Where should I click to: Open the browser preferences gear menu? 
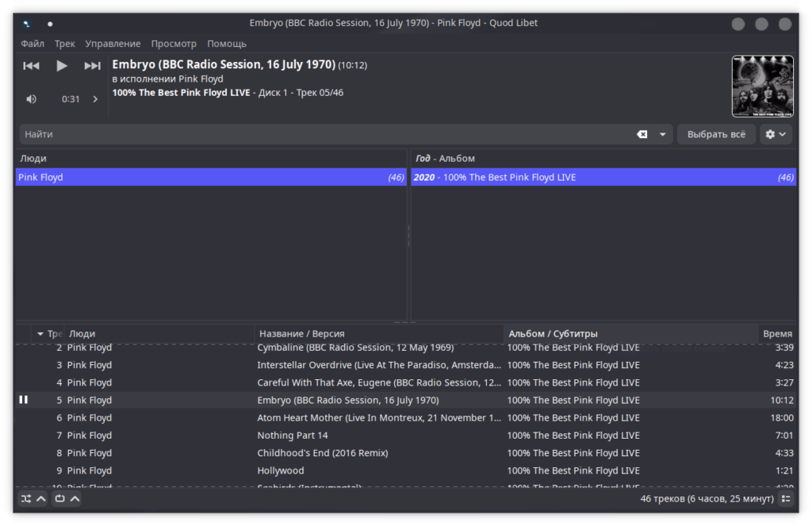[776, 134]
